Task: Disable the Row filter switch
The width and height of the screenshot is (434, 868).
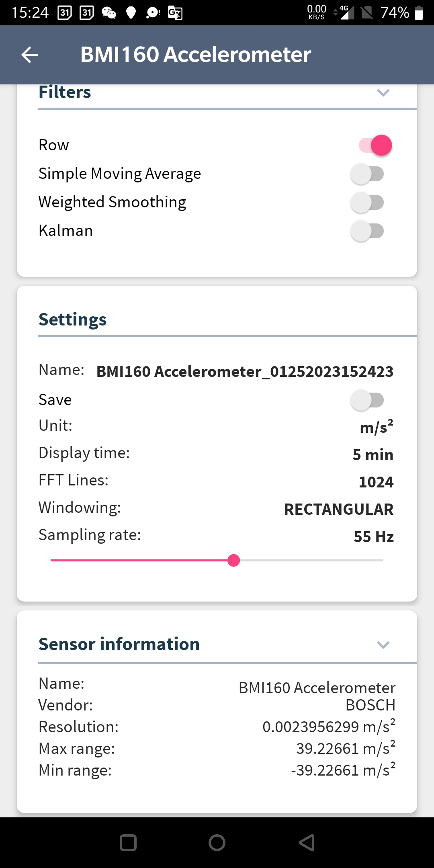Action: 375,145
